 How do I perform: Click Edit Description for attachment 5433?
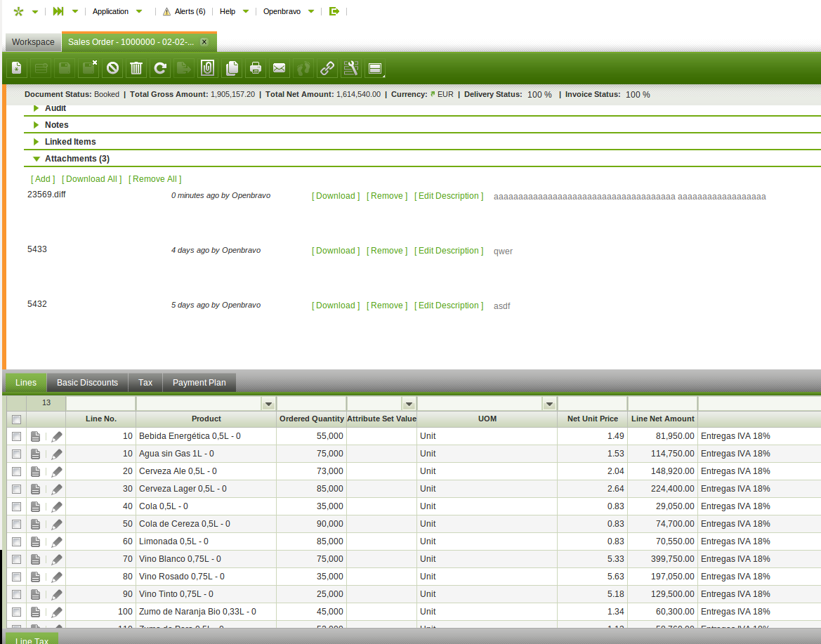[449, 251]
